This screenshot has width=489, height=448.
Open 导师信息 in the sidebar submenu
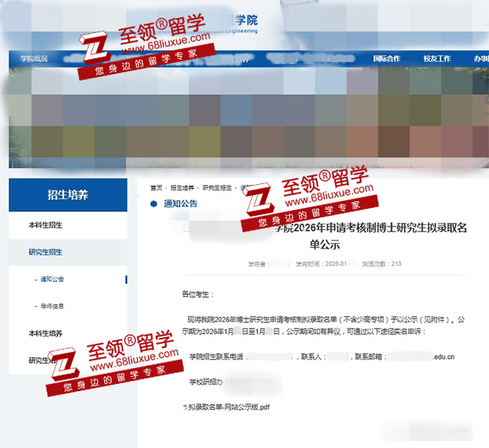pyautogui.click(x=52, y=306)
